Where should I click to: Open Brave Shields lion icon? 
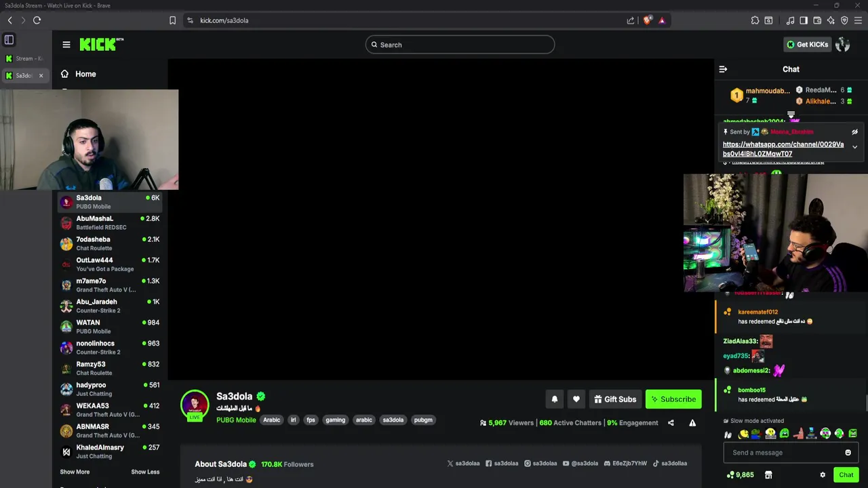pos(647,20)
